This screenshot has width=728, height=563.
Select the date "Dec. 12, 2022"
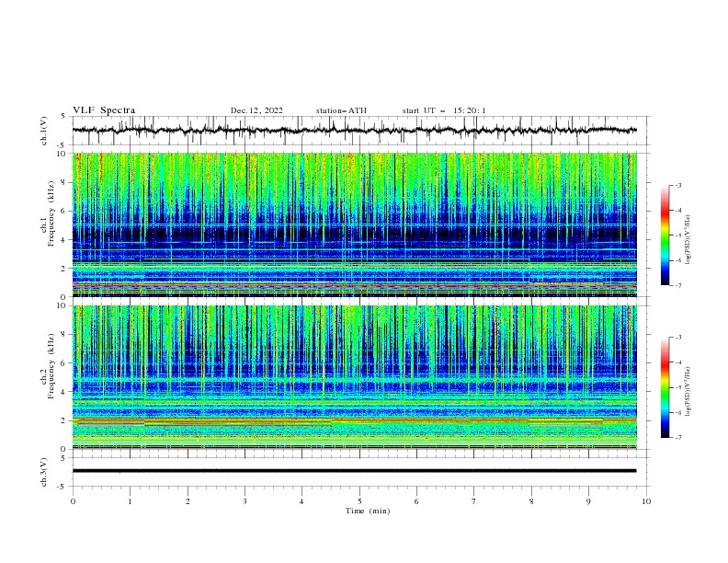[x=256, y=110]
